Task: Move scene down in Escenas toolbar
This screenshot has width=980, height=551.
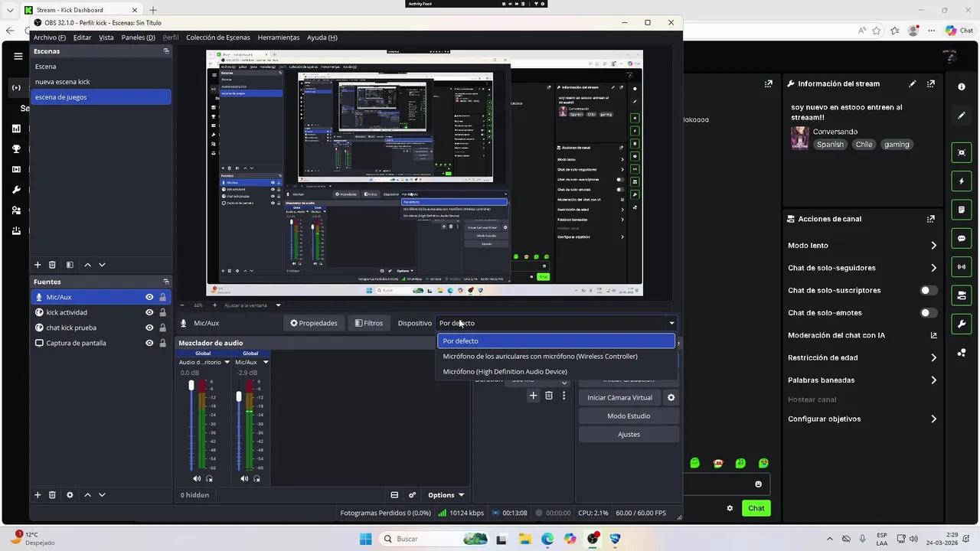Action: (x=102, y=265)
